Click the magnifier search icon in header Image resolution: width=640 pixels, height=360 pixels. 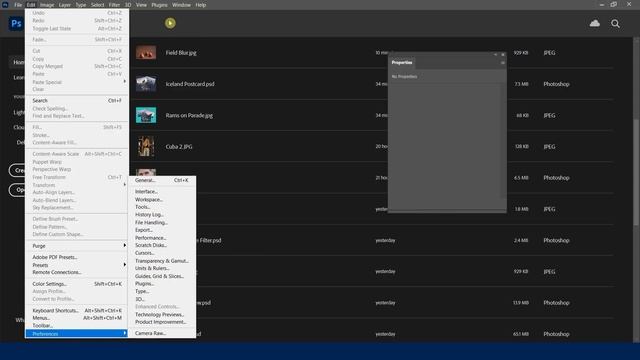click(615, 24)
